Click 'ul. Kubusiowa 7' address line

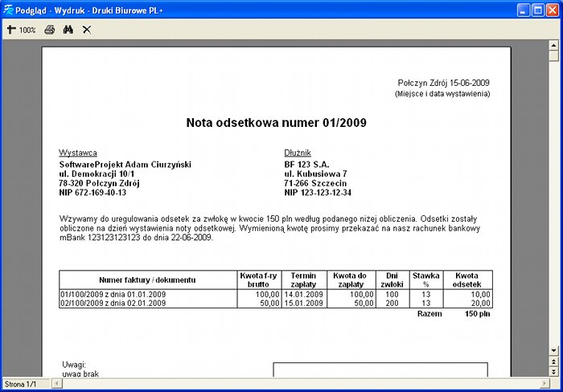point(315,174)
